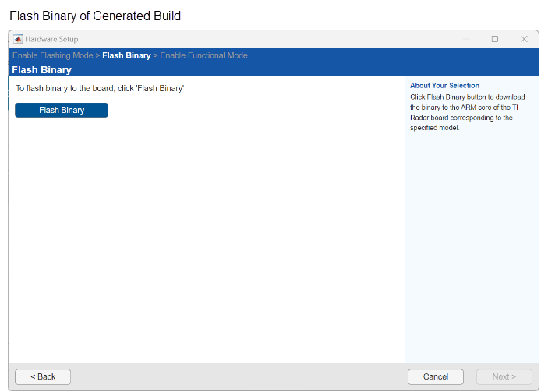This screenshot has width=541, height=392.
Task: Click the MATLAB logo in the title bar
Action: point(18,39)
